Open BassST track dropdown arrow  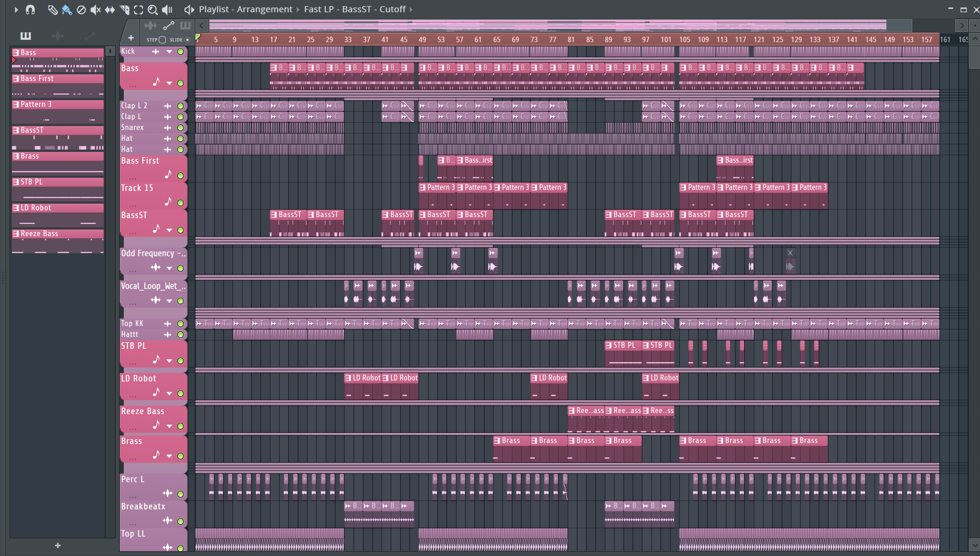click(169, 230)
